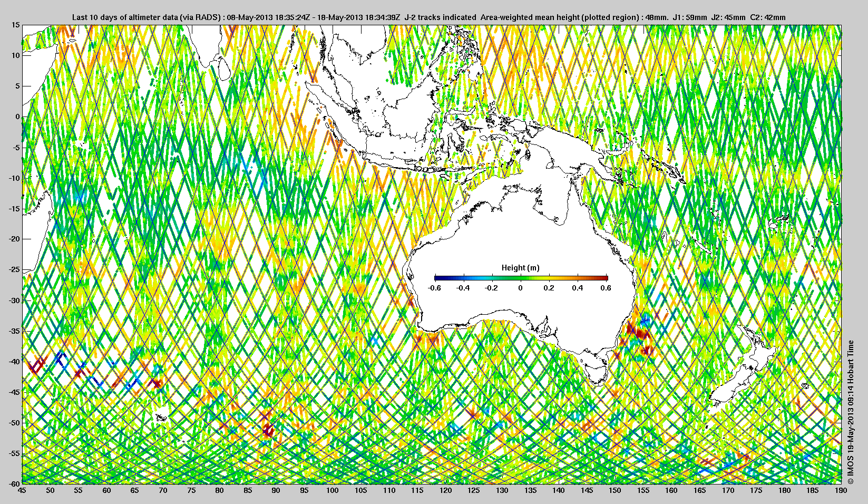This screenshot has width=868, height=504.
Task: Click the IMOS copyright timestamp text
Action: (850, 412)
